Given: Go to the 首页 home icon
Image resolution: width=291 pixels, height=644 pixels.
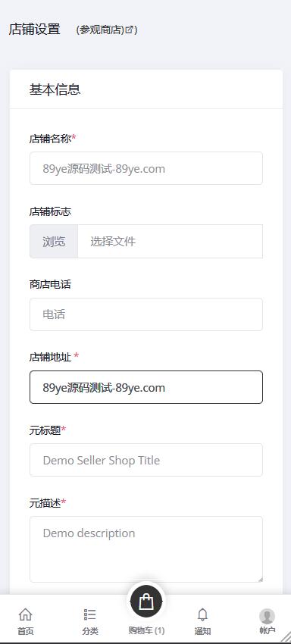Looking at the screenshot, I should tap(26, 614).
